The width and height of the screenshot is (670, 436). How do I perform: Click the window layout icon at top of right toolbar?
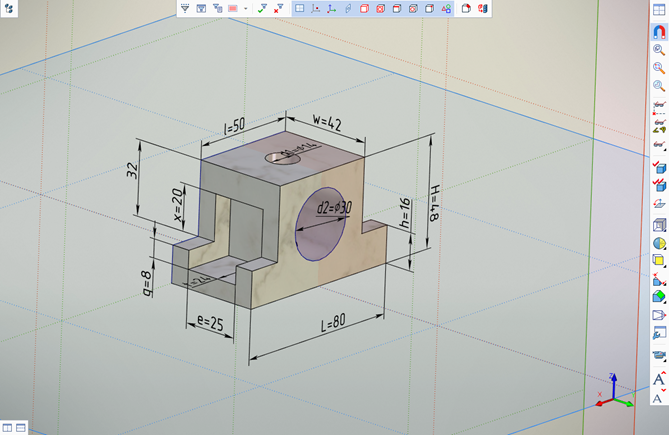(659, 10)
